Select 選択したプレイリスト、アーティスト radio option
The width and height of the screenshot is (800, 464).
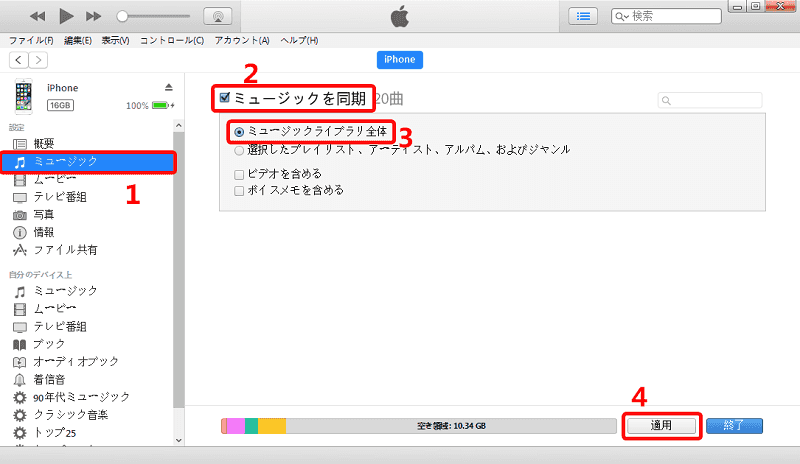coord(239,151)
